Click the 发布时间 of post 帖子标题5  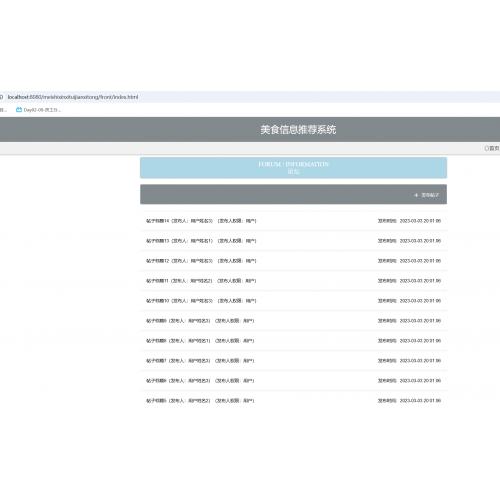[x=409, y=401]
